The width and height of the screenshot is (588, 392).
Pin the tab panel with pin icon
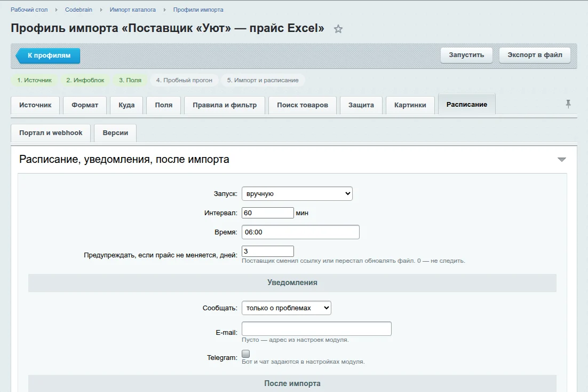pyautogui.click(x=568, y=104)
